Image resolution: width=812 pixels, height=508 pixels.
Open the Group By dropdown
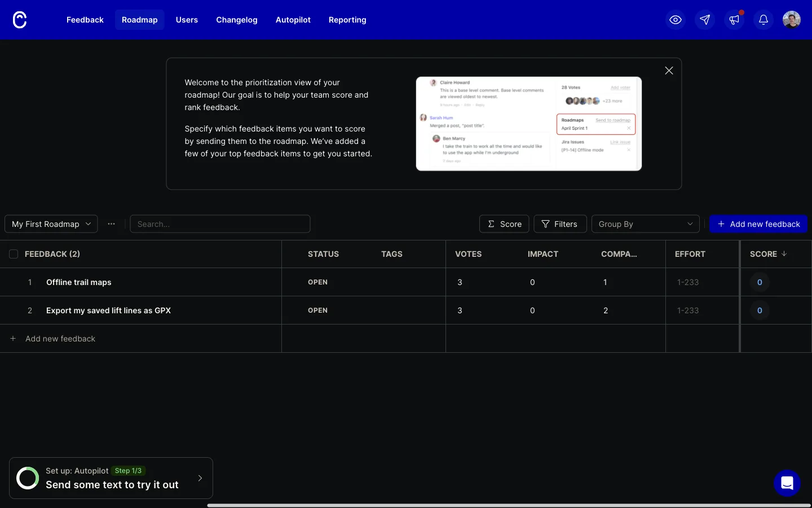pyautogui.click(x=646, y=224)
